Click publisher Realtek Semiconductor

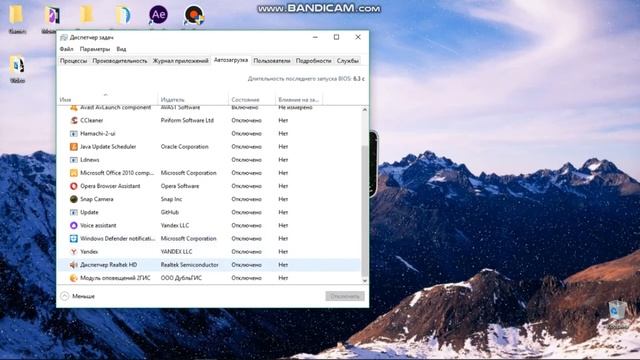[189, 265]
